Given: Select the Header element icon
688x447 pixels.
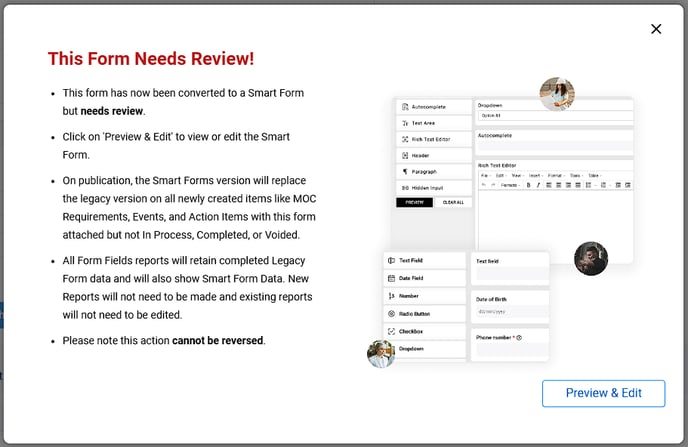Looking at the screenshot, I should tap(404, 155).
